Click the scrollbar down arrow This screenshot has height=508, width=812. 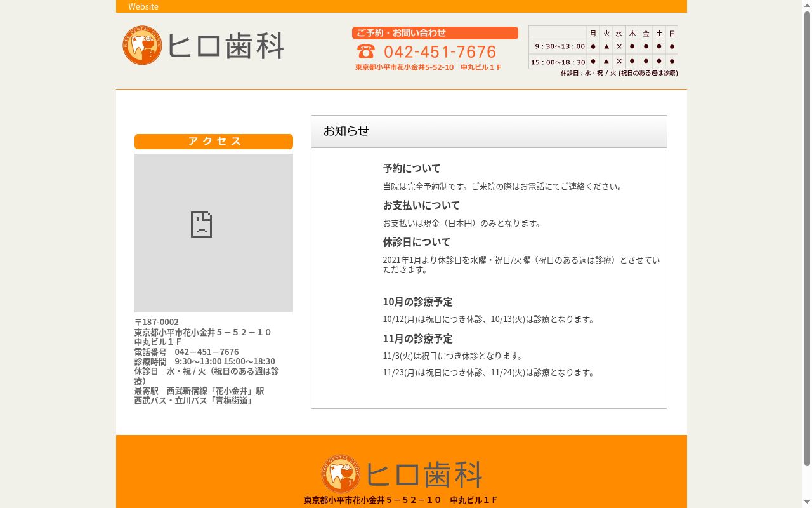coord(807,503)
